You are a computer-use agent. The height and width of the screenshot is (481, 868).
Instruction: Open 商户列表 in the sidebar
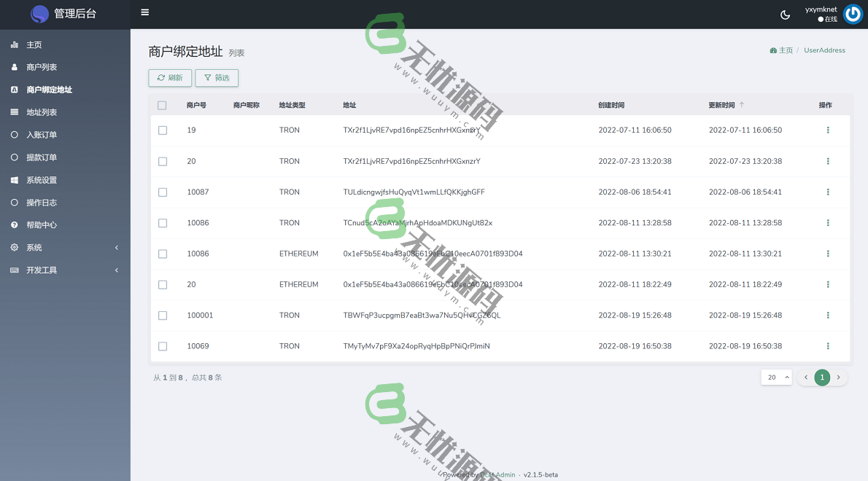(x=42, y=67)
